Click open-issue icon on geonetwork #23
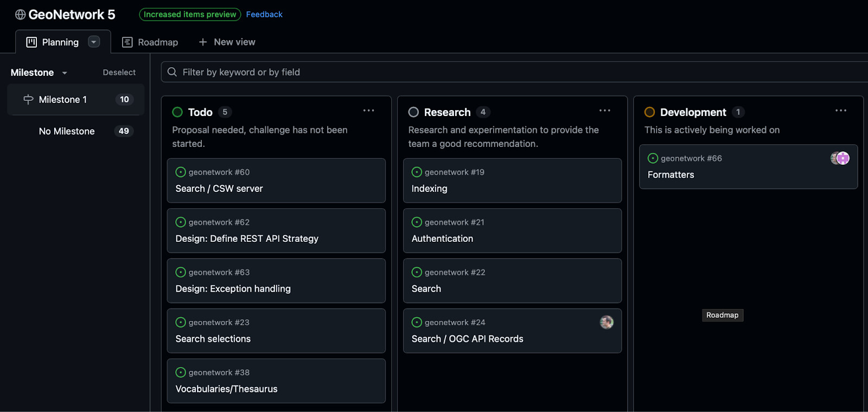The height and width of the screenshot is (412, 868). point(181,323)
